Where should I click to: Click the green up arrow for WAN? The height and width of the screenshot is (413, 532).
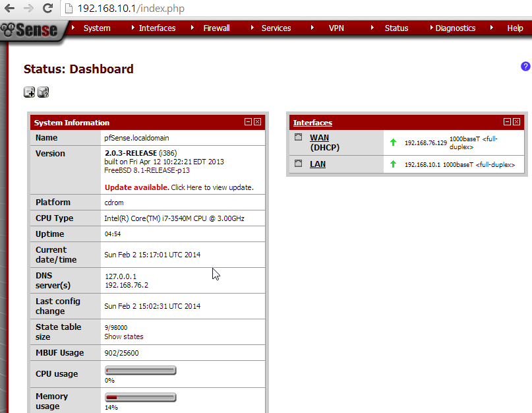click(x=393, y=143)
